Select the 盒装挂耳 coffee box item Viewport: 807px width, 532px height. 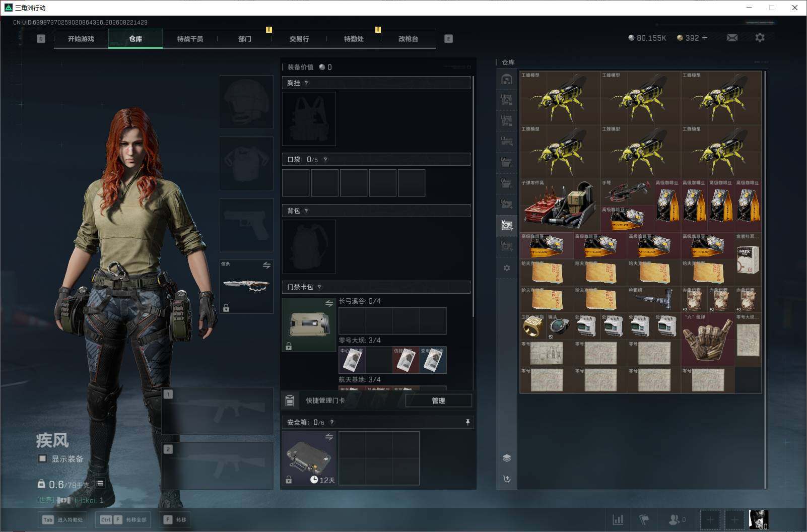(x=748, y=259)
